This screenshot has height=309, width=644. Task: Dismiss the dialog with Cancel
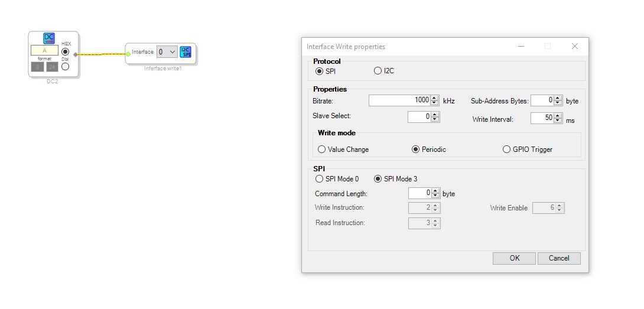tap(559, 258)
